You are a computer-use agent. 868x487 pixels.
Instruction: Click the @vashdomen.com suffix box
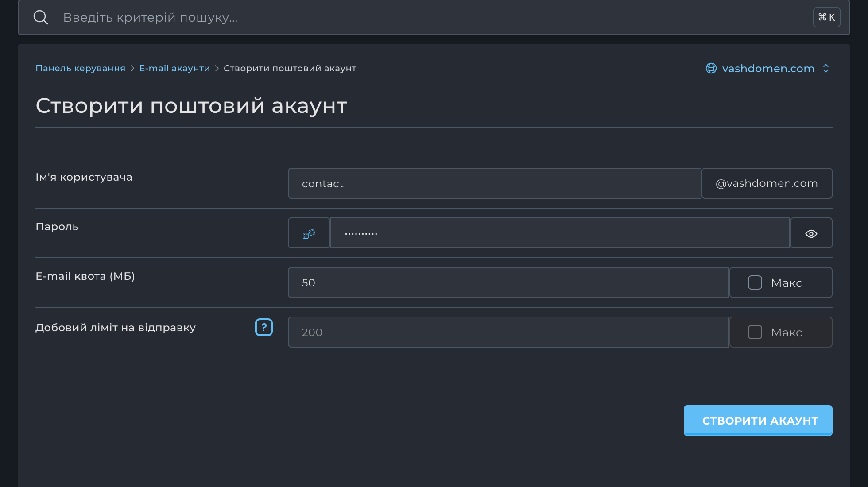(x=767, y=183)
